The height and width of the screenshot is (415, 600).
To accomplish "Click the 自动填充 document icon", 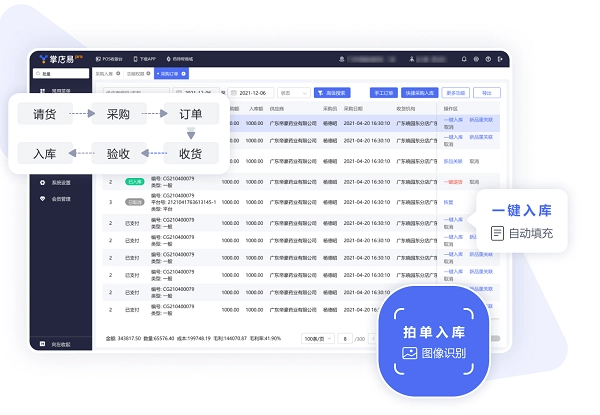I will pos(498,233).
